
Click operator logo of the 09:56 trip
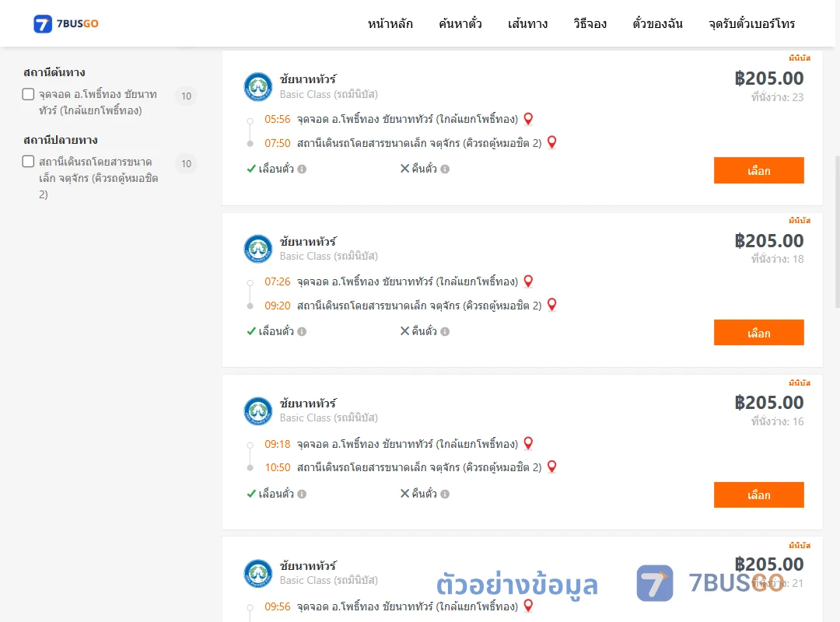[258, 573]
